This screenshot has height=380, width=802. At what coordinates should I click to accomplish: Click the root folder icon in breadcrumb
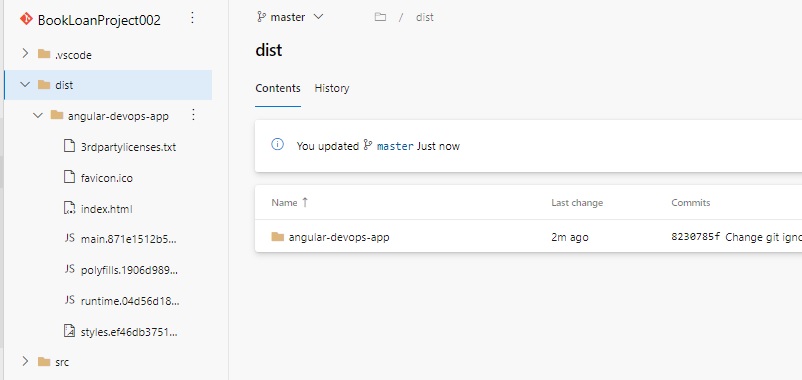point(380,17)
